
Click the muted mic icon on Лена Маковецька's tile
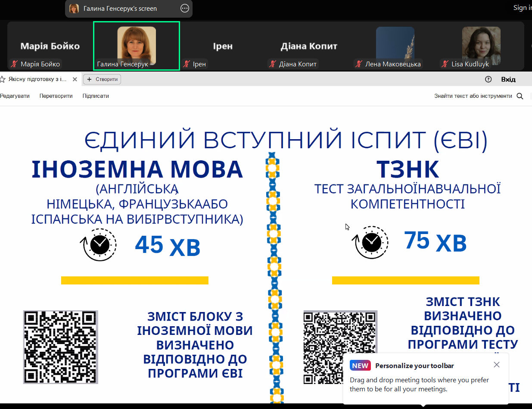pyautogui.click(x=358, y=63)
